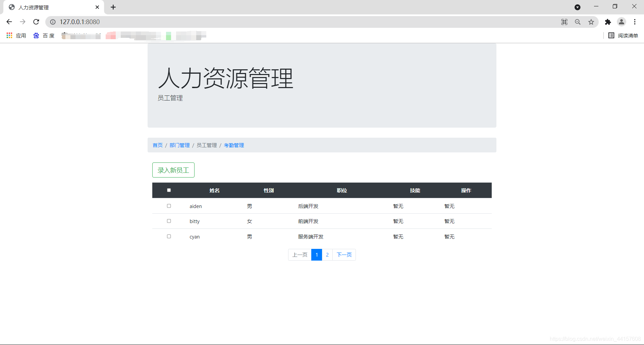Check the checkbox next to aiden
Screen dimensions: 644x345
coord(169,206)
